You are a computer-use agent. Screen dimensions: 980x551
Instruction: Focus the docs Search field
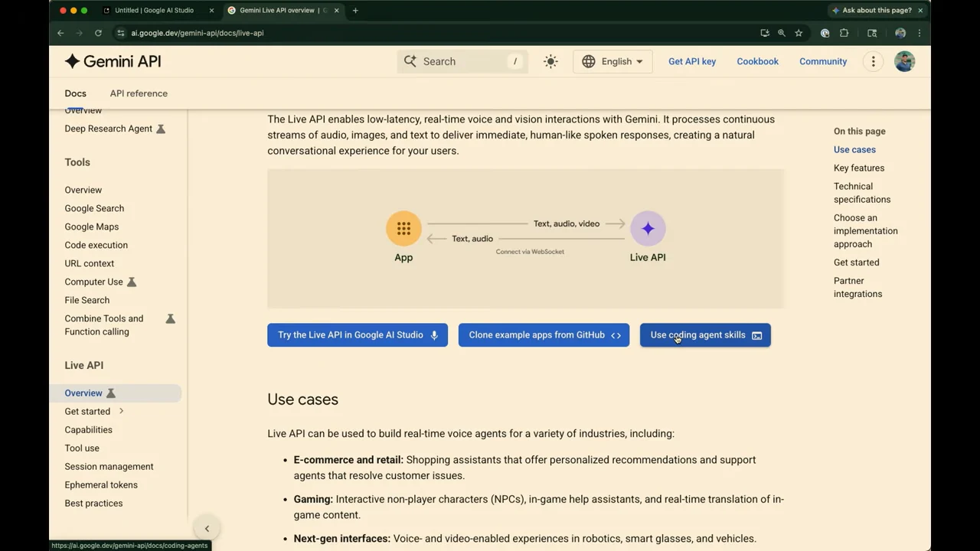coord(462,61)
